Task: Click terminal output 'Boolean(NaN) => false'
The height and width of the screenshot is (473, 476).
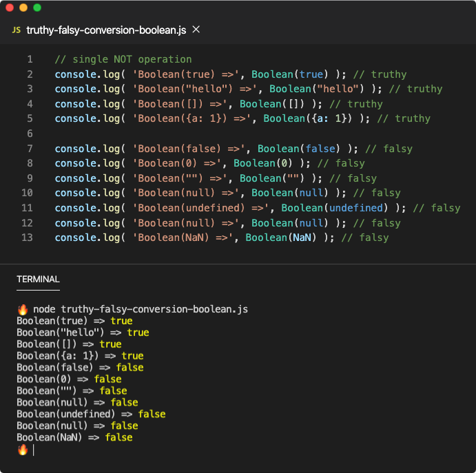Action: (74, 437)
